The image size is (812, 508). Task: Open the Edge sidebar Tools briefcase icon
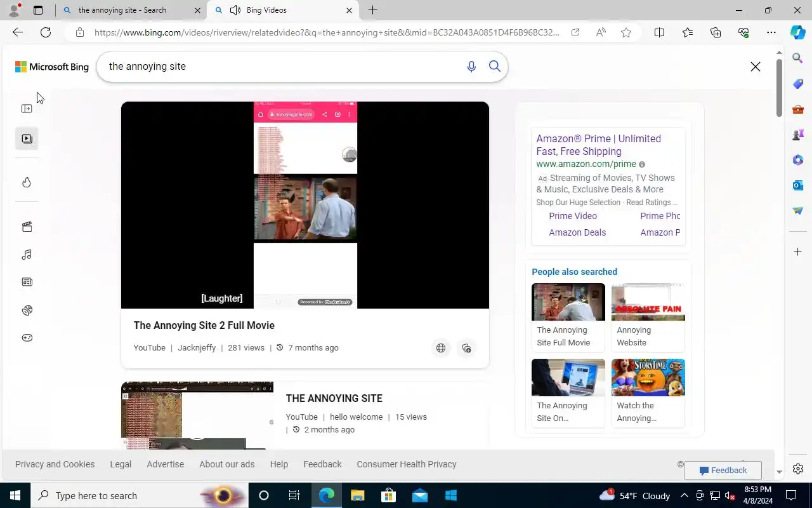(x=798, y=109)
